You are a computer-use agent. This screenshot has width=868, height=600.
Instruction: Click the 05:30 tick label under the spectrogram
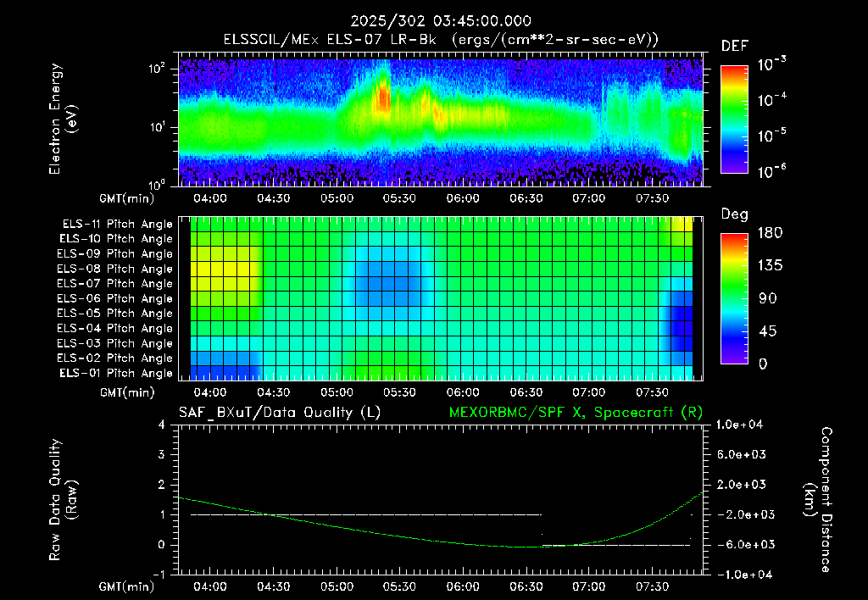400,198
